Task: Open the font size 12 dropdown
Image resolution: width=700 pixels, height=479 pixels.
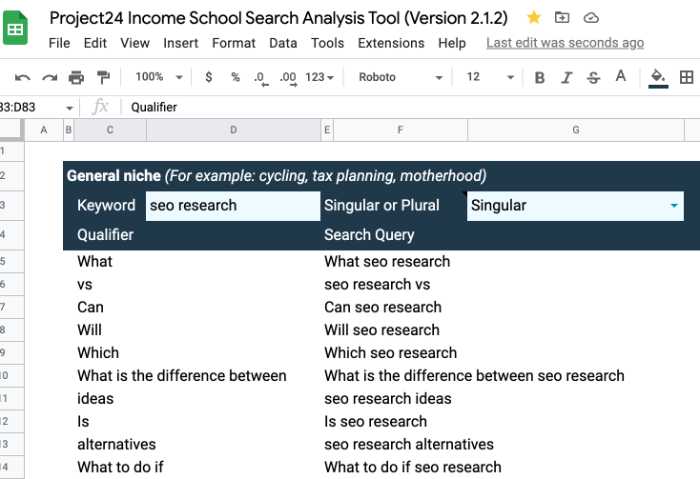Action: coord(490,77)
